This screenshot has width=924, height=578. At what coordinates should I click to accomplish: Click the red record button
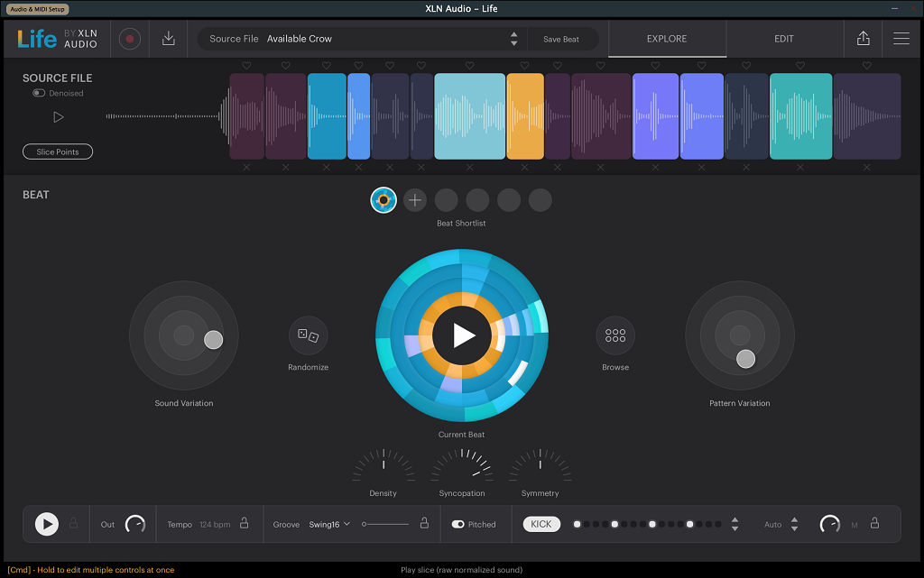130,39
